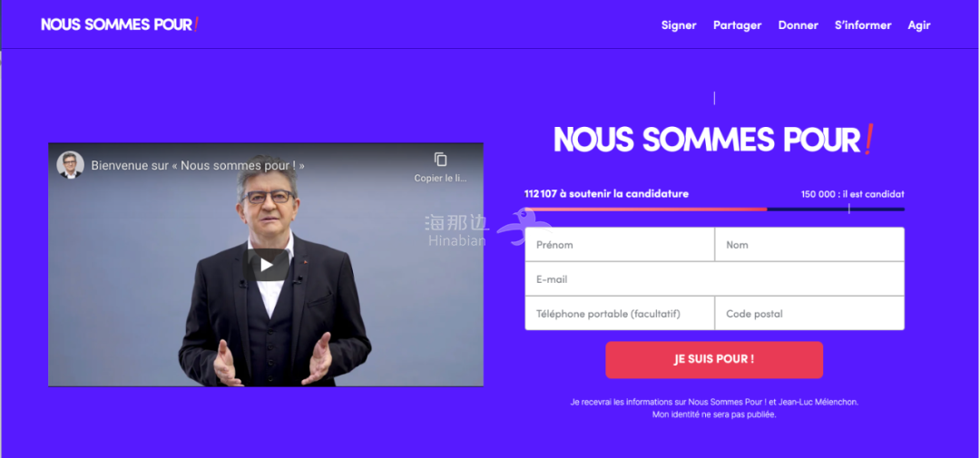Click the Nous Sommes Pour header logo
Screen dimensions: 980x458
click(120, 24)
